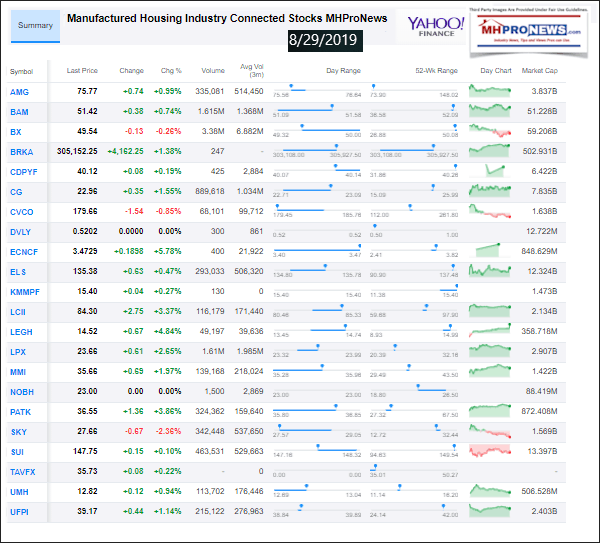The width and height of the screenshot is (600, 543).
Task: Sort by the Market Cap column header
Action: pos(540,70)
